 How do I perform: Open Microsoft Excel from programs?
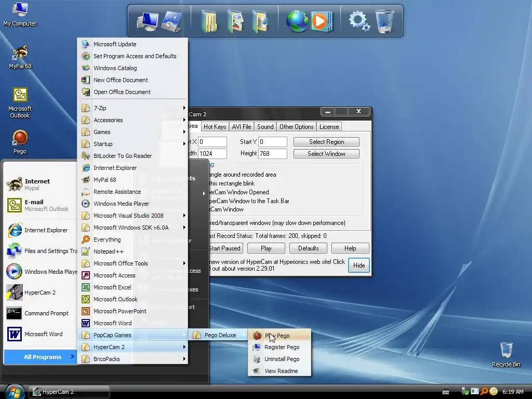(x=133, y=287)
